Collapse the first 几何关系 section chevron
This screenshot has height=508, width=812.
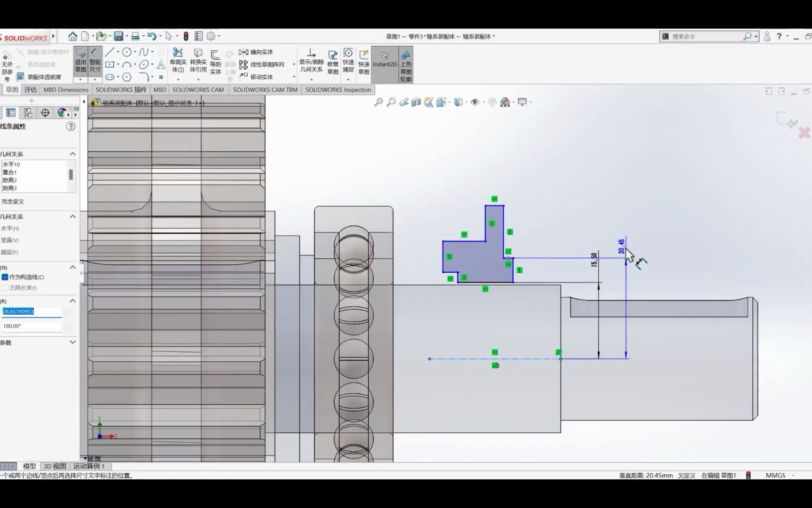coord(72,154)
